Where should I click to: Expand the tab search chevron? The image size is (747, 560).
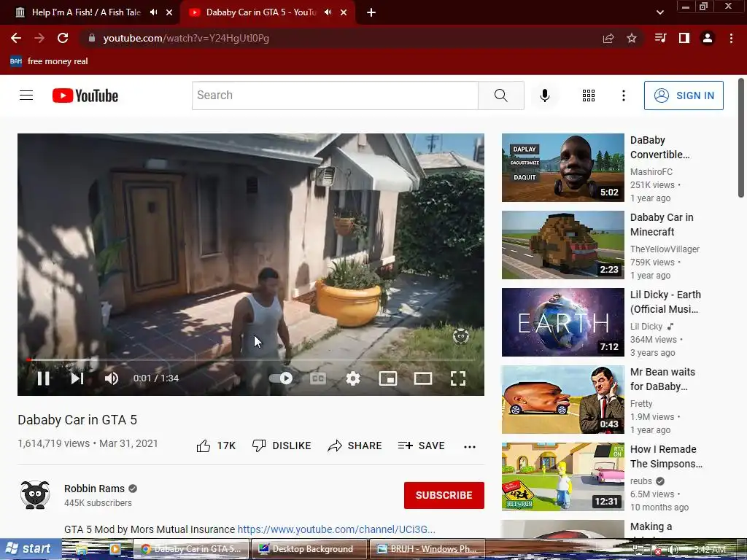click(659, 12)
